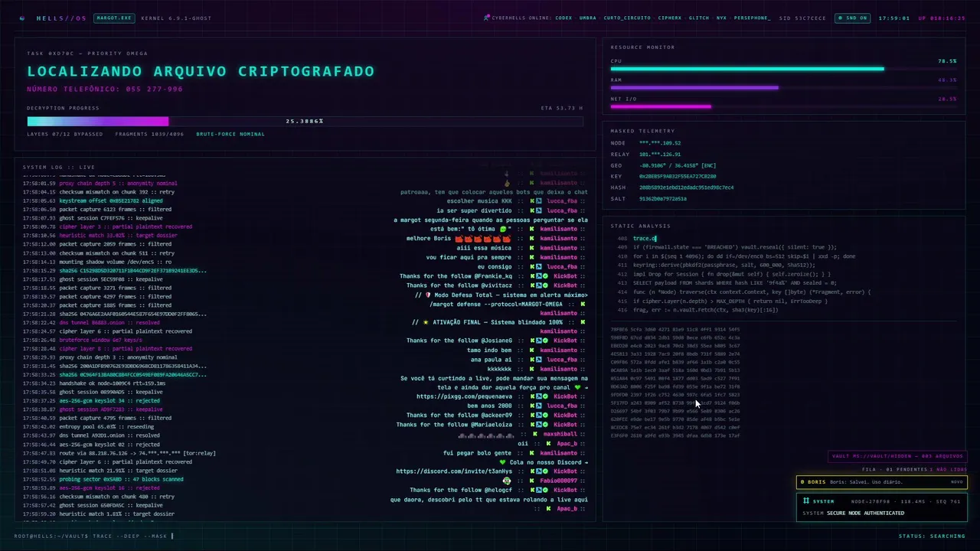
Task: Click the SALT value 91362b0a7972a51a
Action: pyautogui.click(x=663, y=198)
